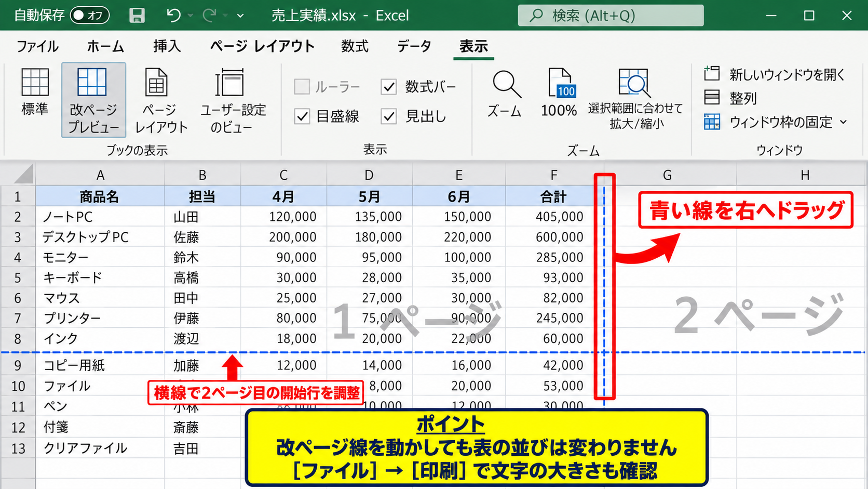
Task: Open ページレイアウト view
Action: (161, 101)
